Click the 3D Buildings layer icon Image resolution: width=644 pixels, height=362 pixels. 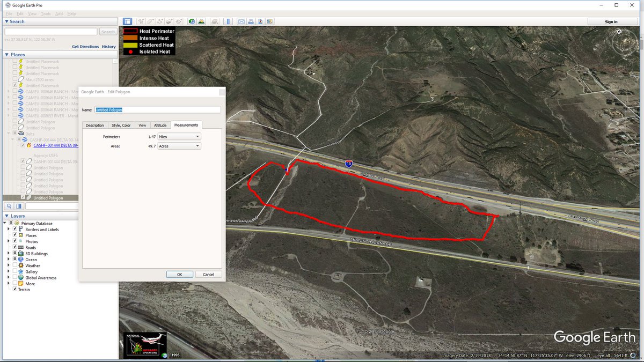(21, 253)
